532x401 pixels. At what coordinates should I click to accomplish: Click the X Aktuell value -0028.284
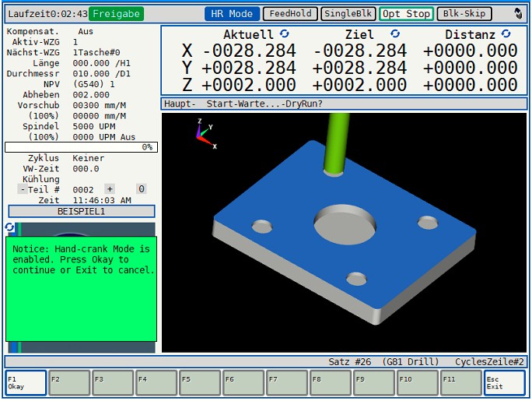click(x=249, y=51)
